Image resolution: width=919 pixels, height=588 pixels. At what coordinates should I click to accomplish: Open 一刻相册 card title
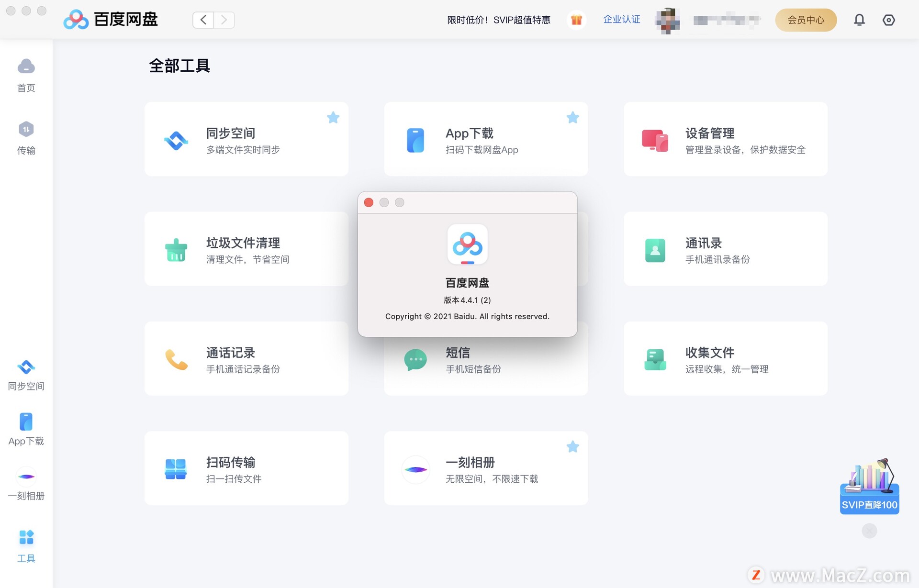click(471, 462)
